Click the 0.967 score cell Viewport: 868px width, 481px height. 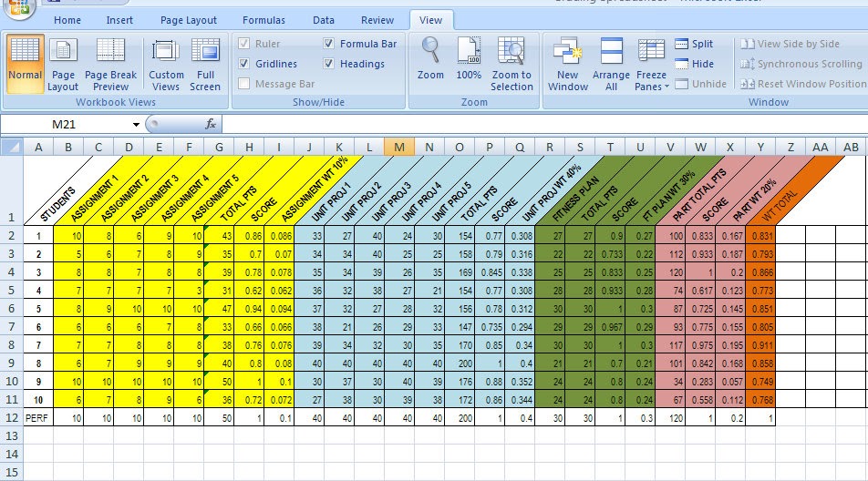point(610,327)
